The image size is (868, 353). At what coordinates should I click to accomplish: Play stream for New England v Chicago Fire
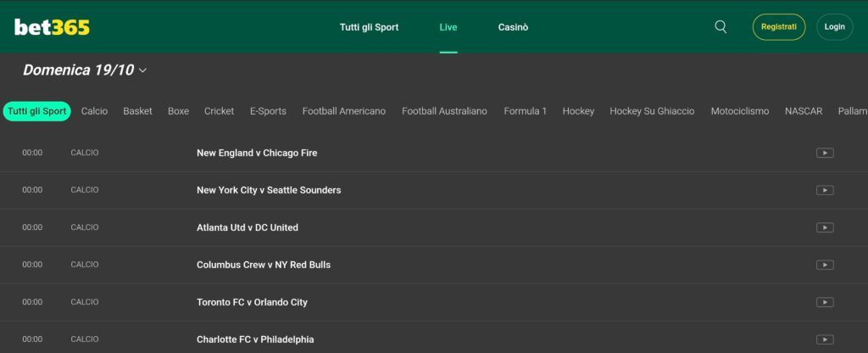[825, 153]
